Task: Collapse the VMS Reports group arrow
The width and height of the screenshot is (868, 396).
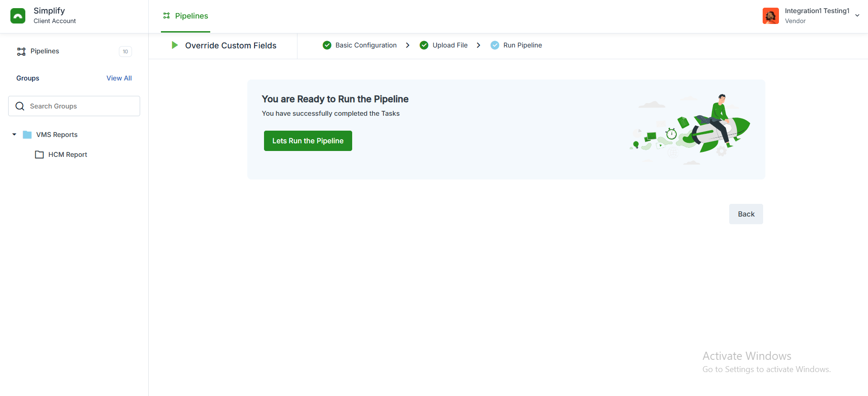Action: [14, 135]
